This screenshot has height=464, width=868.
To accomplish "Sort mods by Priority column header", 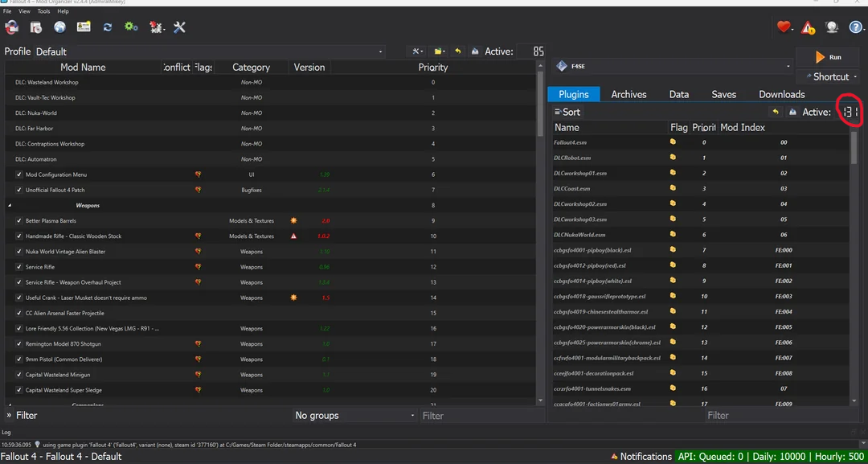I will click(x=433, y=67).
